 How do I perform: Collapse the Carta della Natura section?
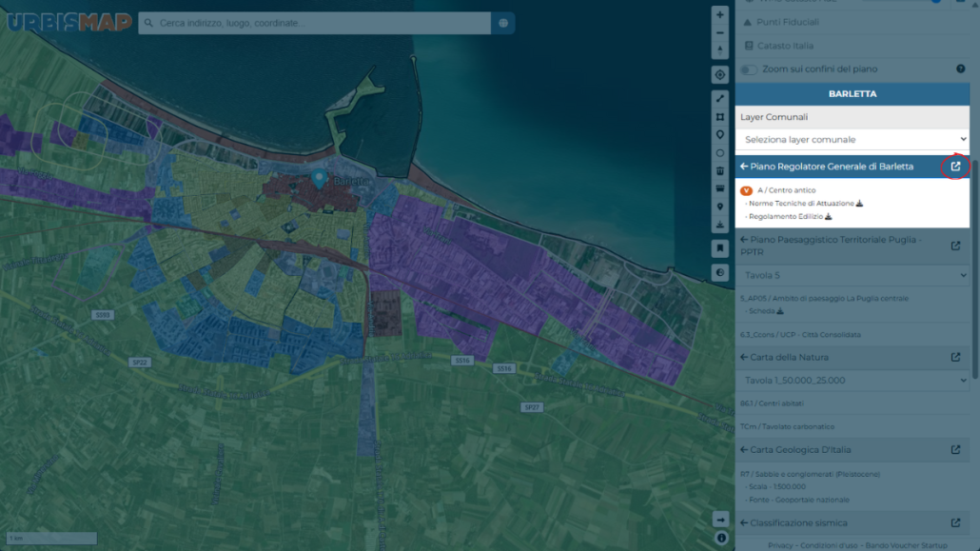pyautogui.click(x=744, y=357)
